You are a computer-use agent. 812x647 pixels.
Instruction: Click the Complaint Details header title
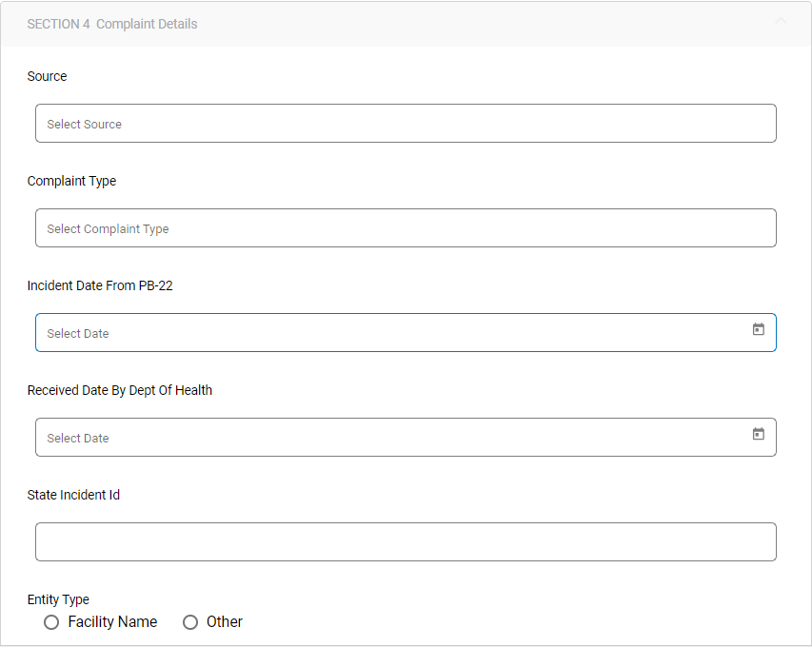point(147,24)
